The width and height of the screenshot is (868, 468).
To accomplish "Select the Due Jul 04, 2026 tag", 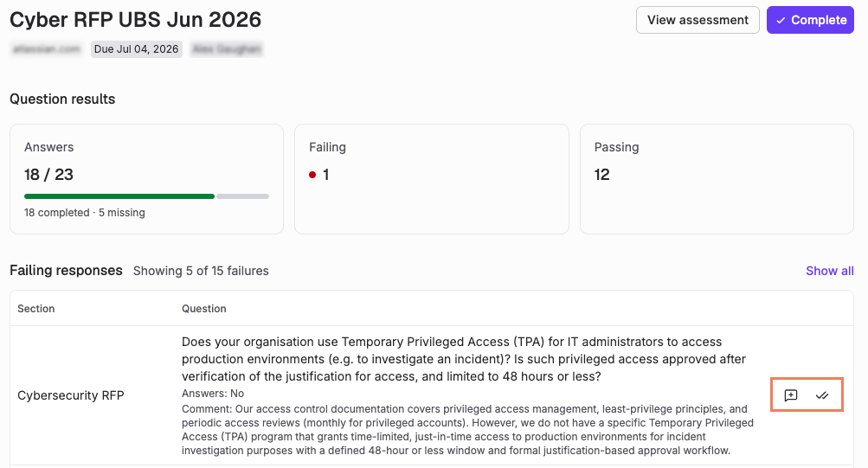I will [x=136, y=49].
